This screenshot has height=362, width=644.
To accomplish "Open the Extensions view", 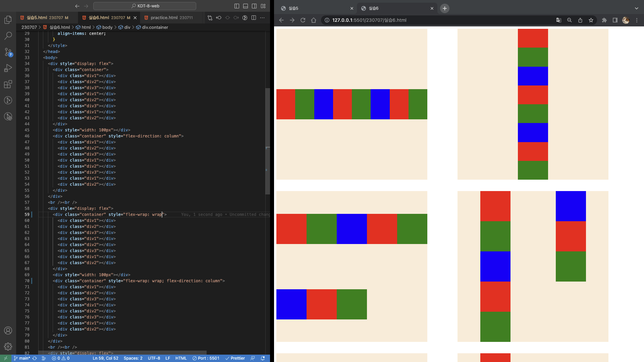I will [8, 84].
